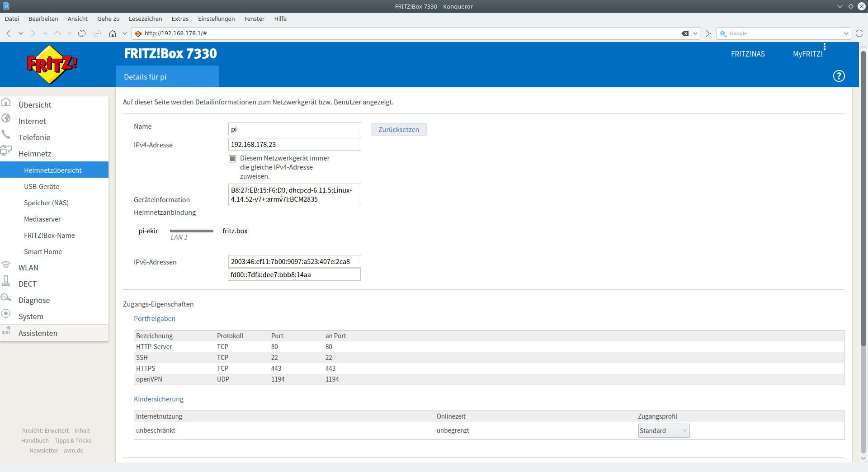
Task: Clear the address bar with the clear icon
Action: coord(685,33)
